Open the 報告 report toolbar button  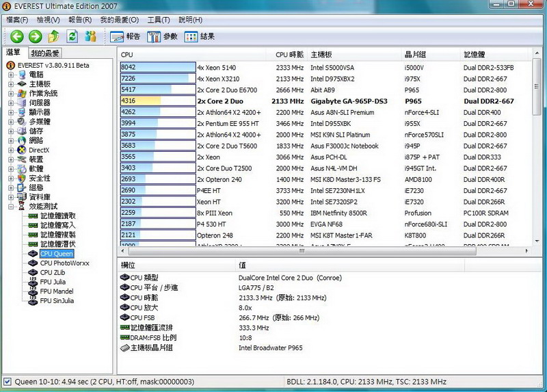coord(125,37)
